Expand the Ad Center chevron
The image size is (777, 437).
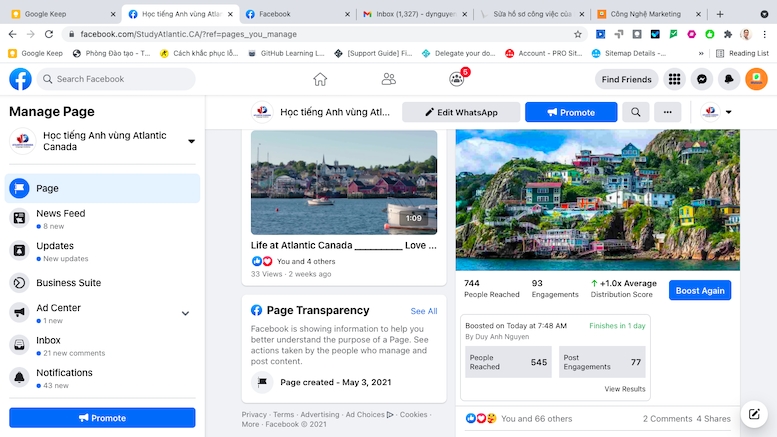point(185,313)
